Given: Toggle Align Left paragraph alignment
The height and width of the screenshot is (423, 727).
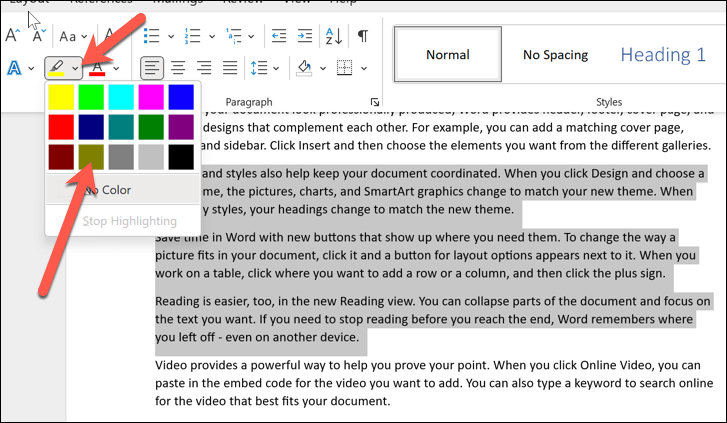Looking at the screenshot, I should coord(152,68).
